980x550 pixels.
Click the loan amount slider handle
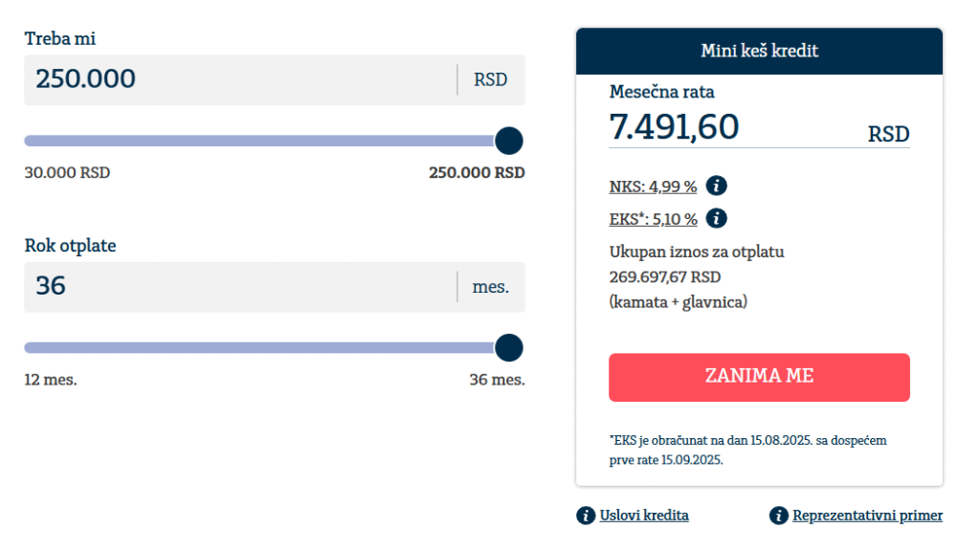509,141
